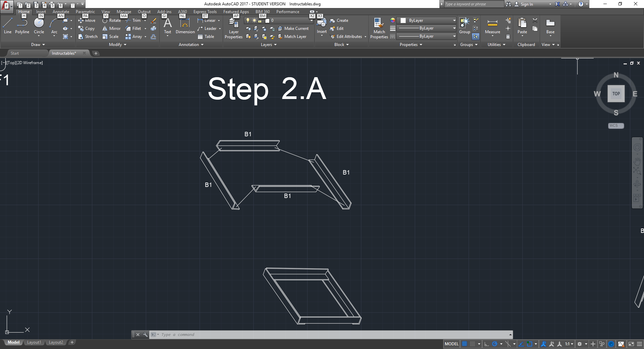Select the Mirror tool
The height and width of the screenshot is (349, 644).
tap(111, 29)
